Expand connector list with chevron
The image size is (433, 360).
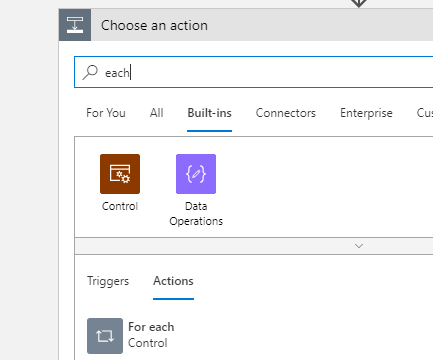click(359, 246)
